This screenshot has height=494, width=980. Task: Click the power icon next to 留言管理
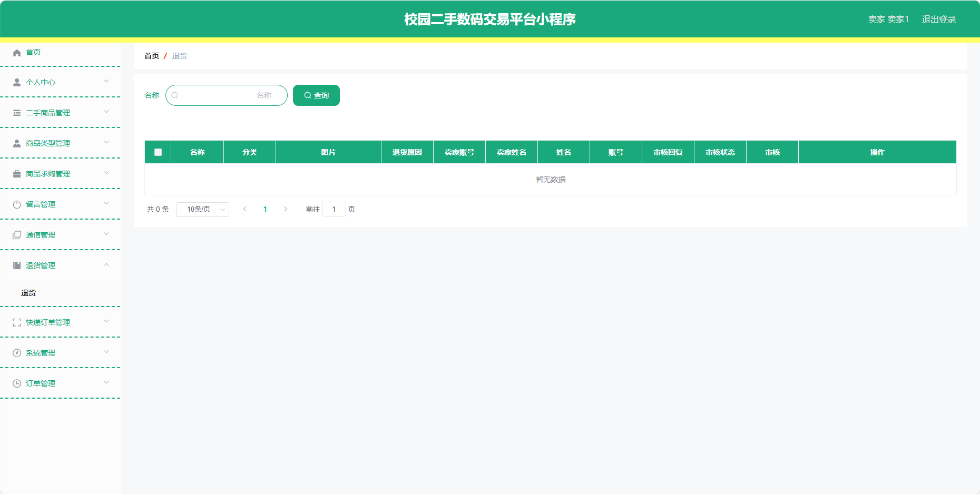pos(17,204)
